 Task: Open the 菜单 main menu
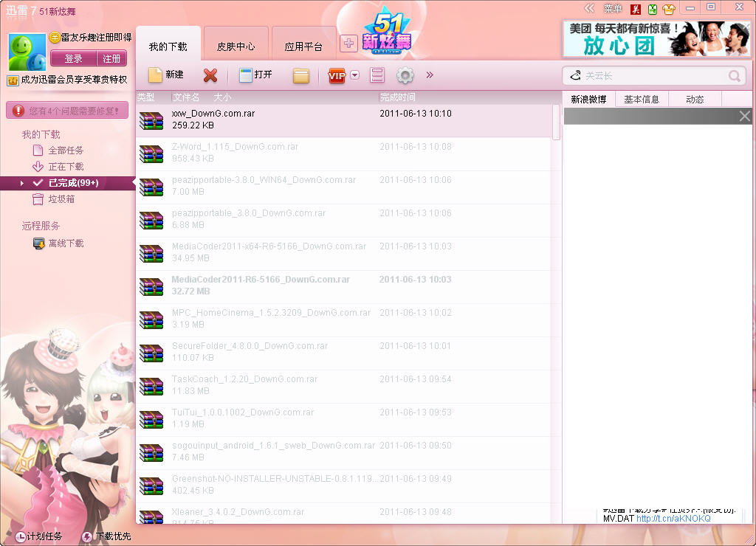pyautogui.click(x=613, y=9)
